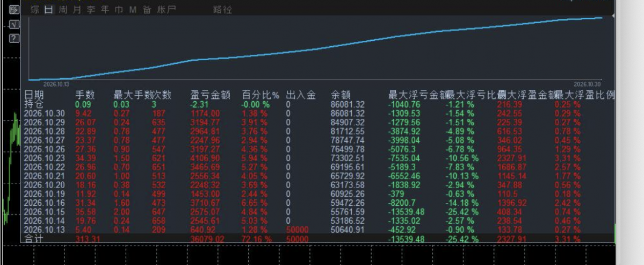The height and width of the screenshot is (265, 644).
Task: Switch to the 季 quarterly tab
Action: [x=91, y=10]
